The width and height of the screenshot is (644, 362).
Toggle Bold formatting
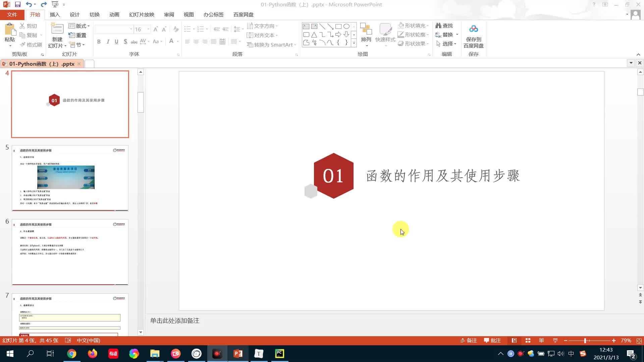pyautogui.click(x=99, y=42)
